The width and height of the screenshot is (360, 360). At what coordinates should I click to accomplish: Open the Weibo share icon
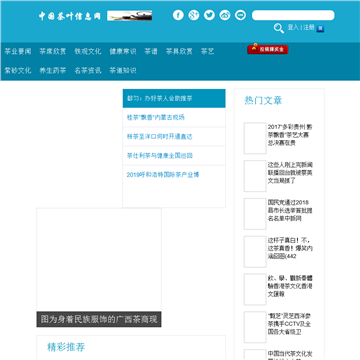click(225, 15)
